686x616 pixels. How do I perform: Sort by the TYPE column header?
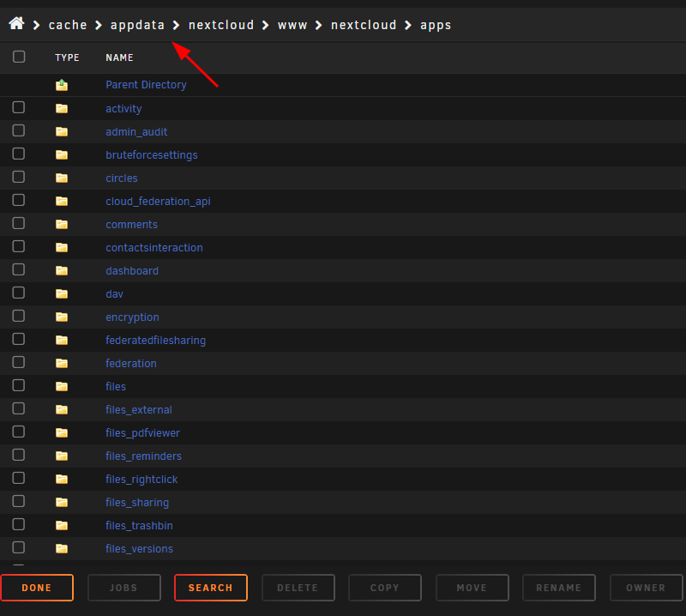pos(67,57)
